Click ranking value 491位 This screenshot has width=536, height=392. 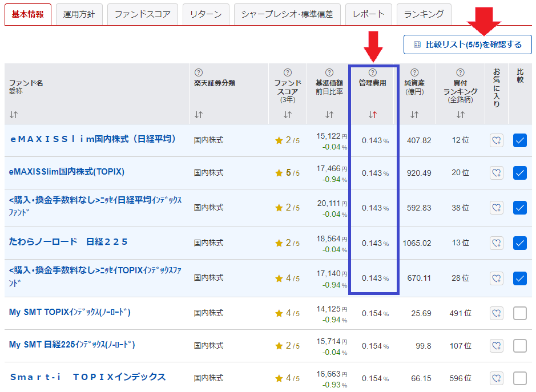(460, 313)
